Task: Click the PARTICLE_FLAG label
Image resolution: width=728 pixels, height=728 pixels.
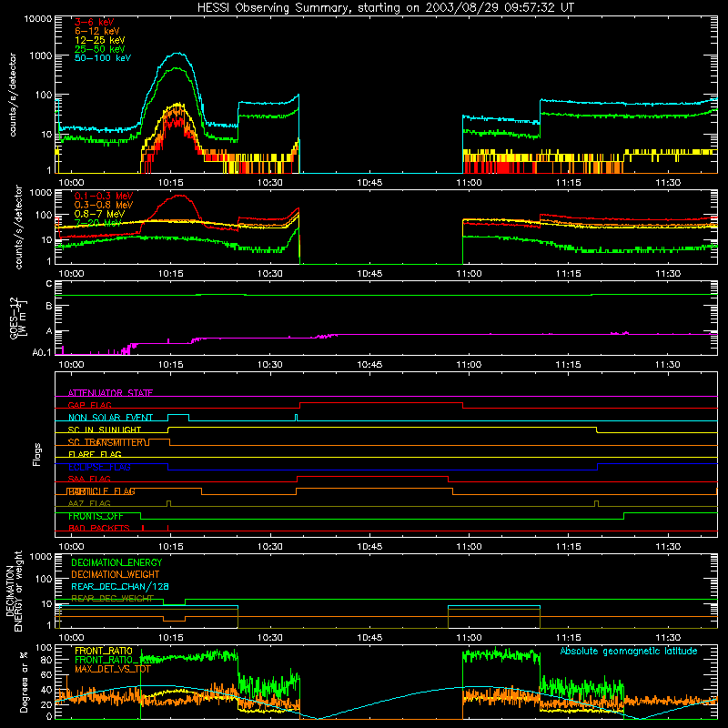Action: pos(102,491)
